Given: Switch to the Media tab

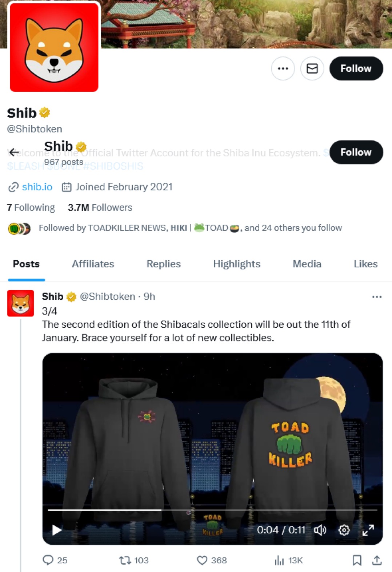Looking at the screenshot, I should coord(307,264).
